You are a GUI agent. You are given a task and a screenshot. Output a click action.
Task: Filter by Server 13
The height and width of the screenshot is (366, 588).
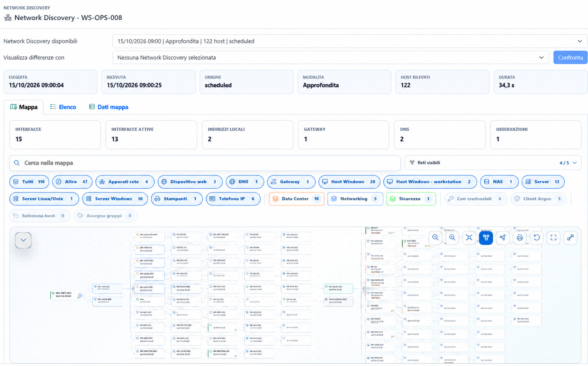(x=543, y=182)
